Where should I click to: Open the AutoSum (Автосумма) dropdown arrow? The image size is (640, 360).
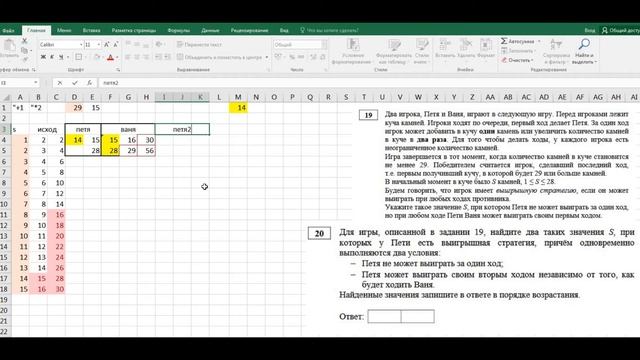[x=539, y=41]
